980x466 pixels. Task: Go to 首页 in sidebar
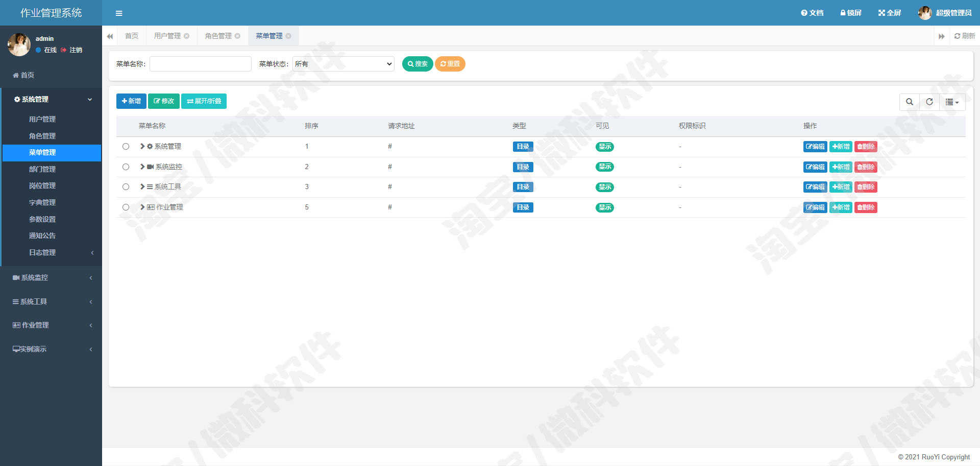click(x=23, y=75)
